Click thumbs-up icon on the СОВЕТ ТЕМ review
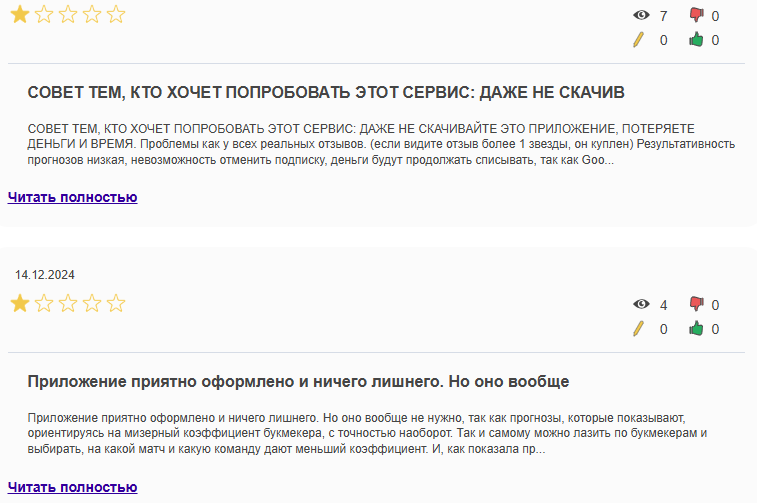 697,40
